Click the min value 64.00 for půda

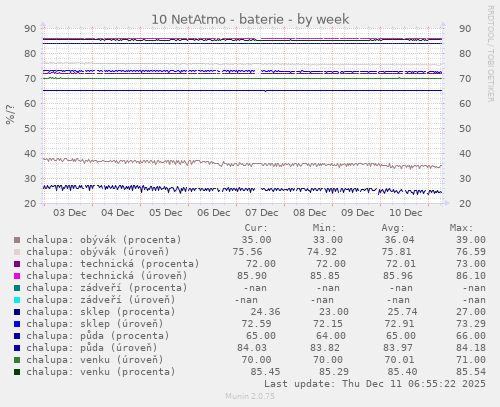331,336
